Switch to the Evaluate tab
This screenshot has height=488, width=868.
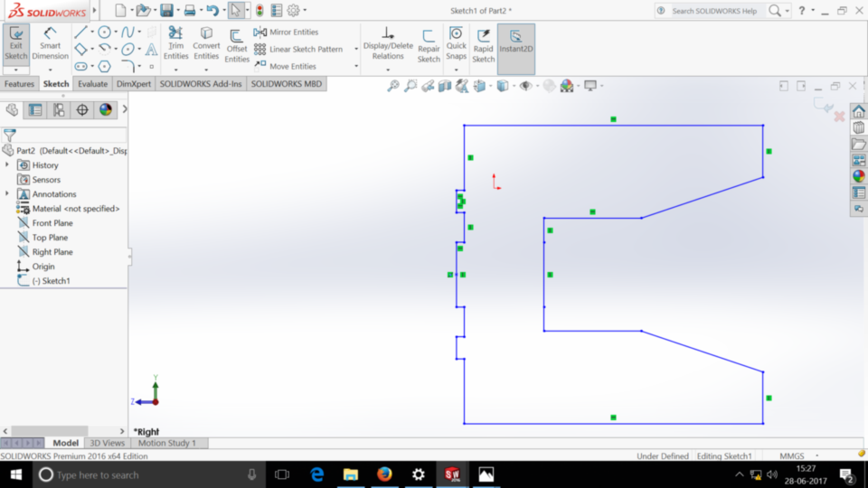coord(92,84)
